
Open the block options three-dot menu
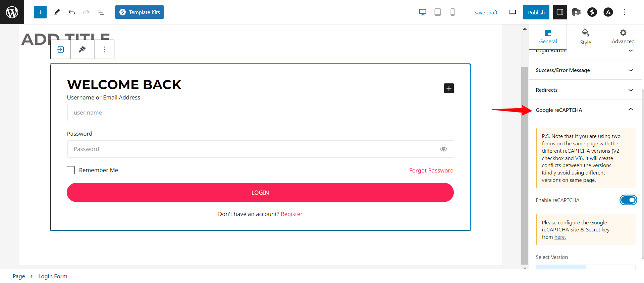[104, 50]
